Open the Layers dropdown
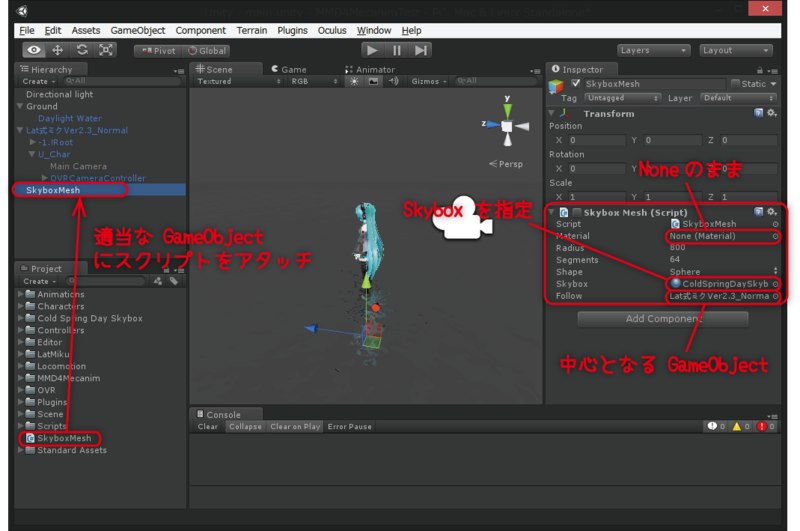 point(653,50)
